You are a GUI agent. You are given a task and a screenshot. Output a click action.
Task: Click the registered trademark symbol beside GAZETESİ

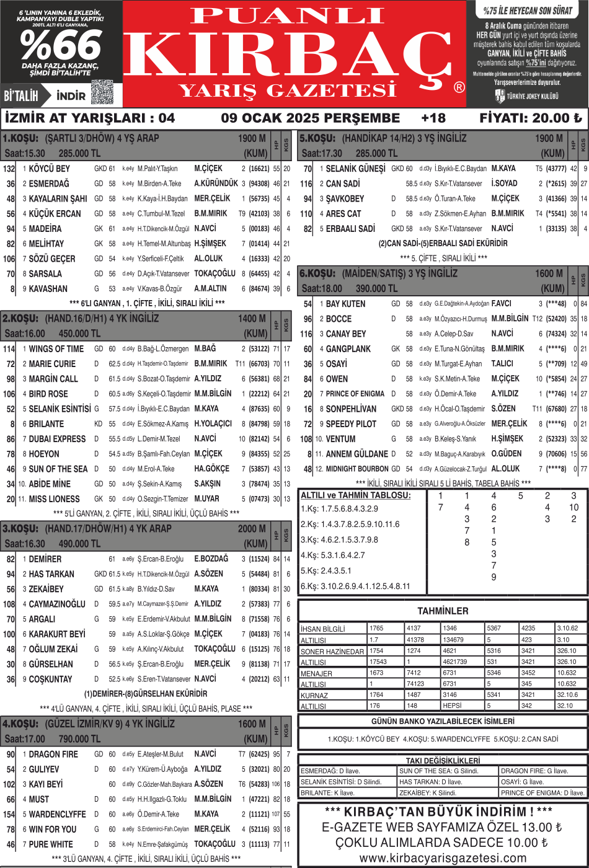tap(459, 87)
